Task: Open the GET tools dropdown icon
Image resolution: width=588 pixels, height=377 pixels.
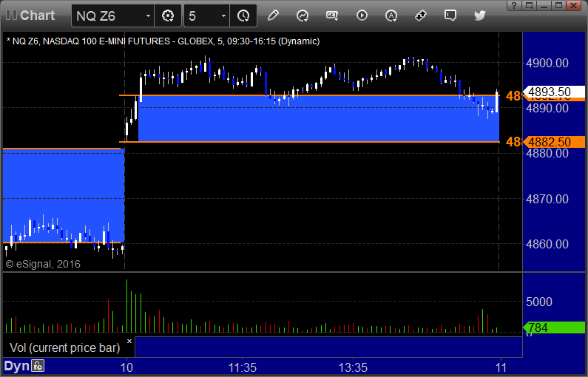Action: point(332,16)
